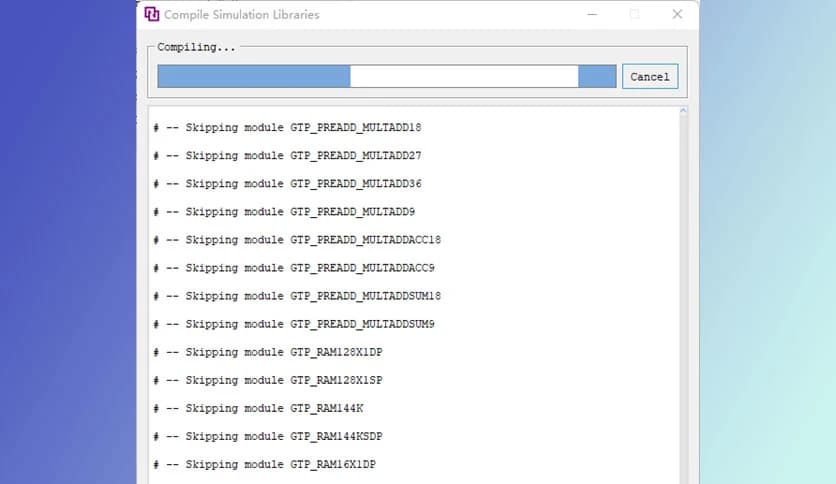Viewport: 836px width, 484px height.
Task: Click the log panel's vertical scrollbar track
Action: (683, 299)
